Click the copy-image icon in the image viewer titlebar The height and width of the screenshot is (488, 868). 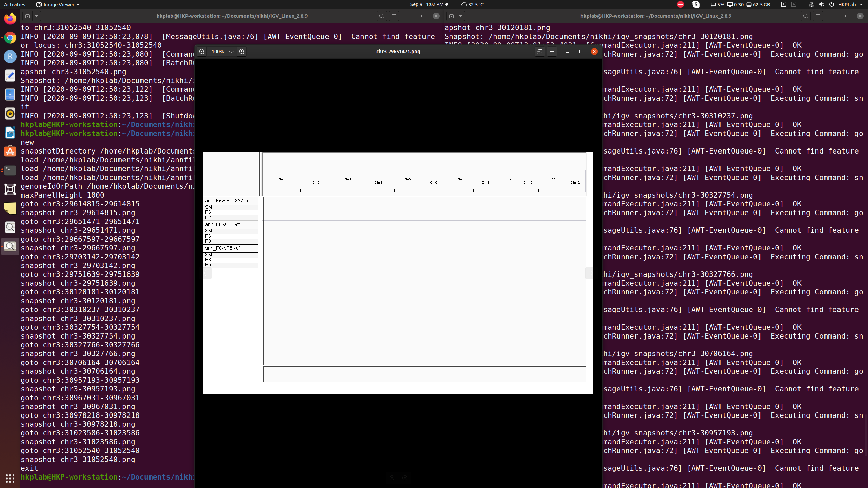tap(539, 52)
